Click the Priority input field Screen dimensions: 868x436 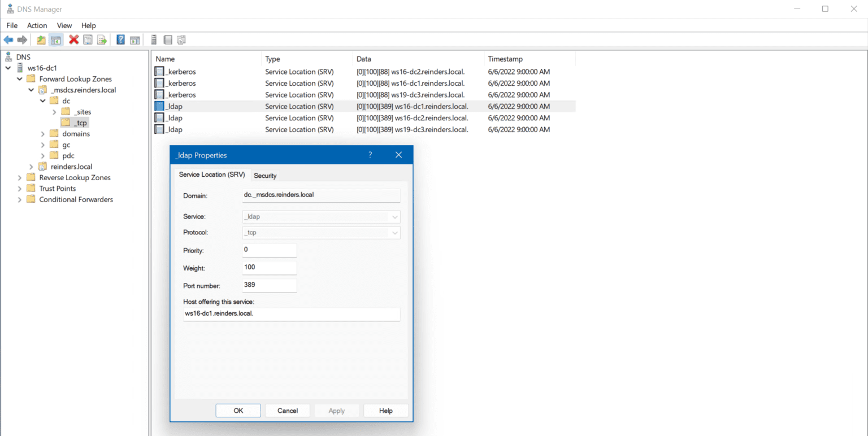coord(269,250)
